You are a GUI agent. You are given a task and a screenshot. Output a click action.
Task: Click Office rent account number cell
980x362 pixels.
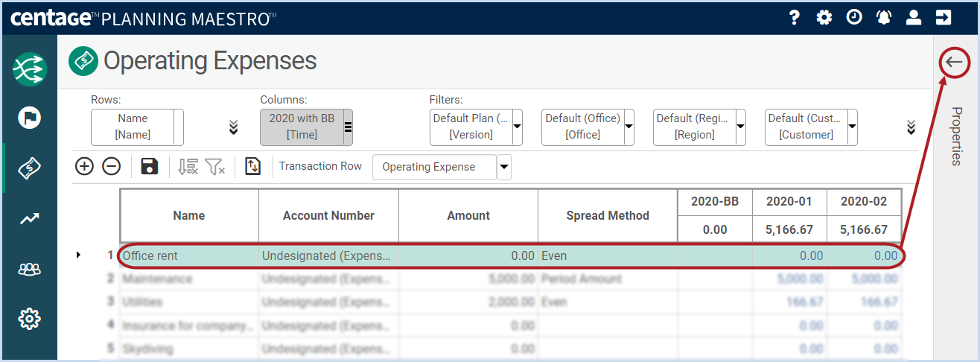pos(328,255)
